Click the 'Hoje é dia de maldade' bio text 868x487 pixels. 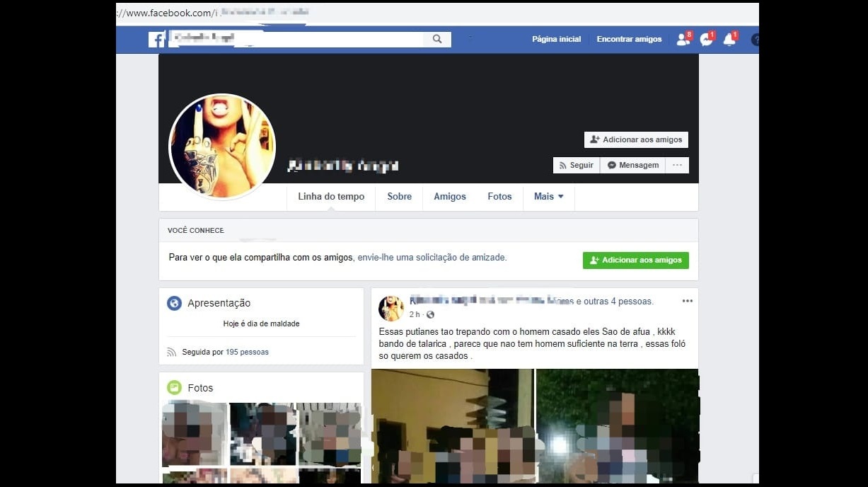pyautogui.click(x=261, y=323)
